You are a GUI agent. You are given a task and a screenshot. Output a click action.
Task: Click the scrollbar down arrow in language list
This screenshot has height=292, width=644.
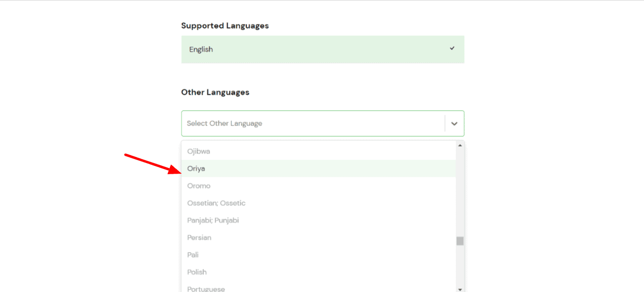pyautogui.click(x=460, y=289)
